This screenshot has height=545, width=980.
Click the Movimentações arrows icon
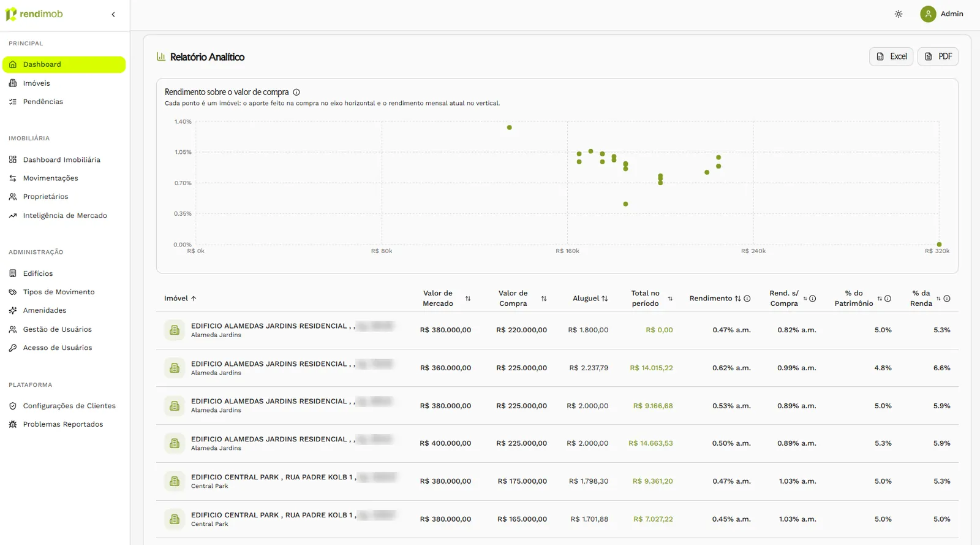13,178
